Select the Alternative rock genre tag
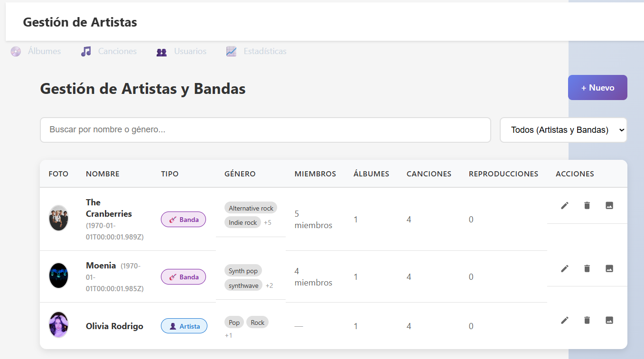 pyautogui.click(x=251, y=208)
